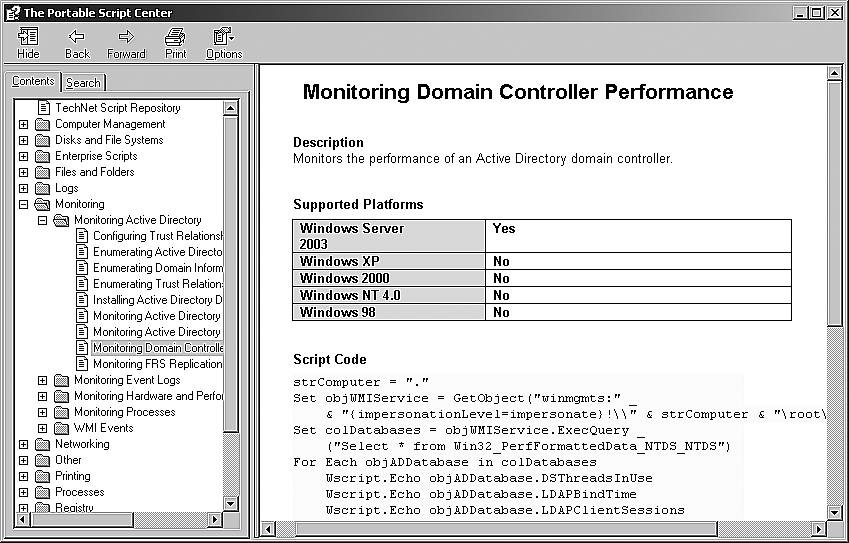849x543 pixels.
Task: Open the Options toolbar icon
Action: (223, 37)
